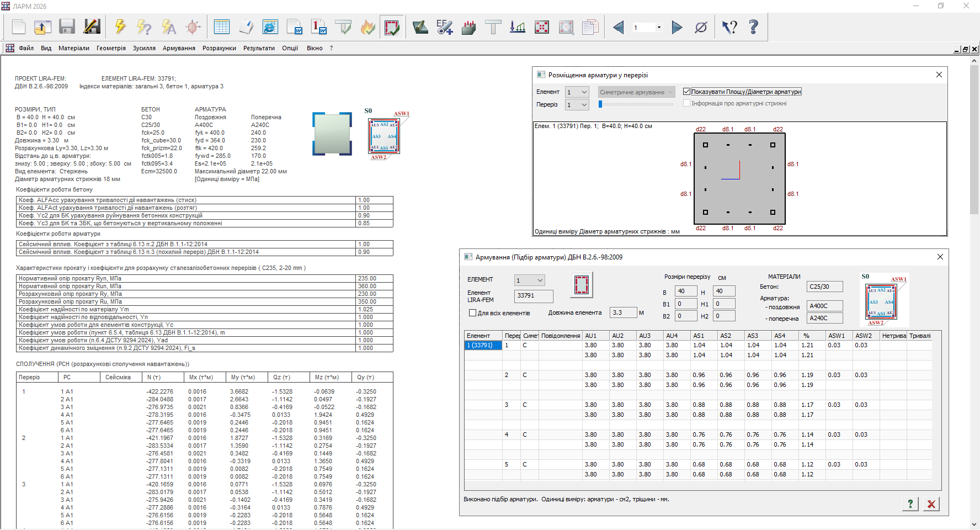Click the green question mark help button
Image resolution: width=980 pixels, height=530 pixels.
910,504
